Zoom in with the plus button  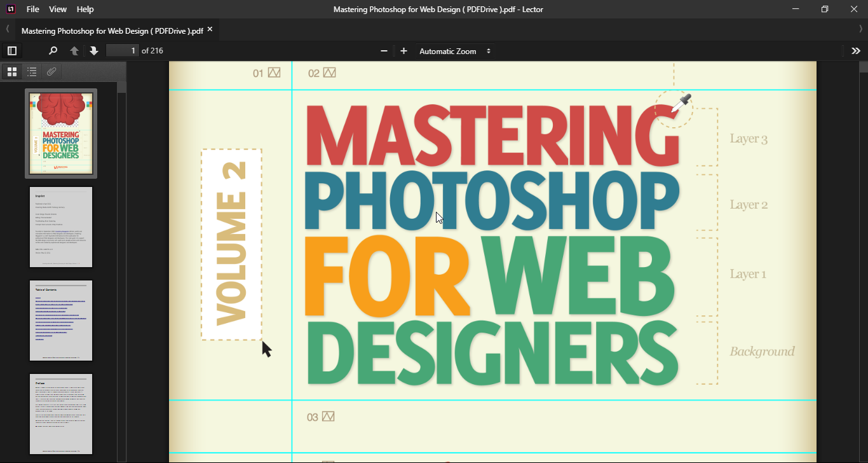pos(403,51)
